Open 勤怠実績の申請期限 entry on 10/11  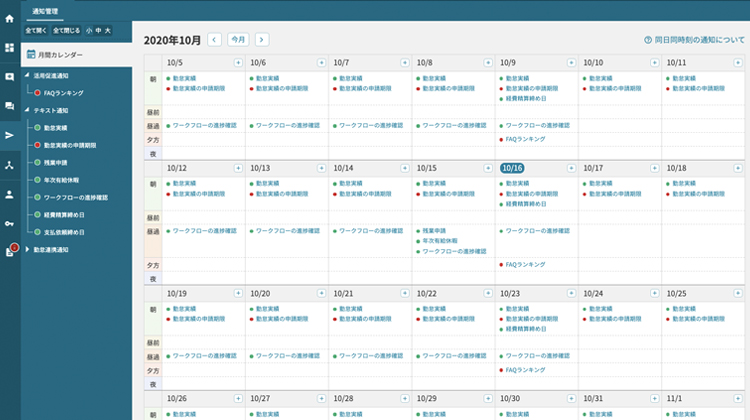click(698, 88)
